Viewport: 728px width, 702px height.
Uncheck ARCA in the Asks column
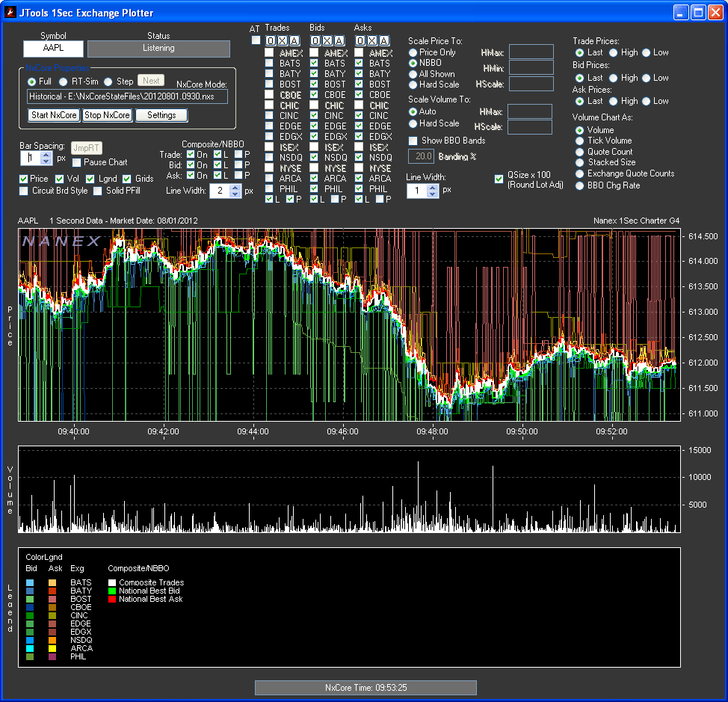[x=359, y=178]
